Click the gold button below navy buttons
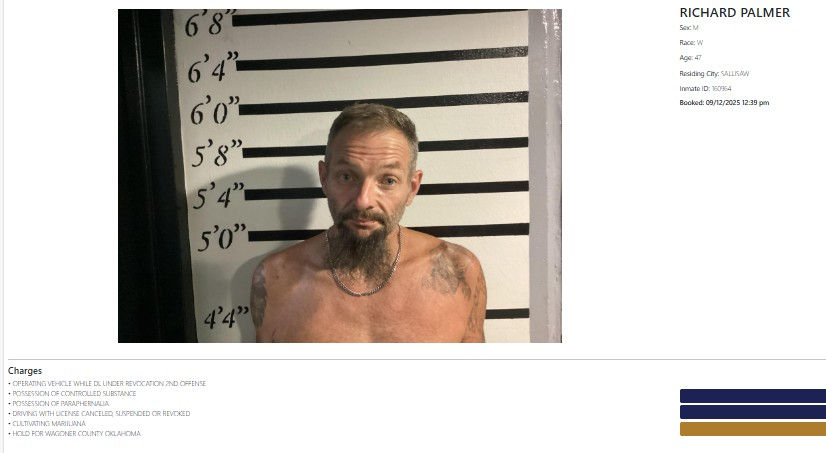 (x=753, y=429)
